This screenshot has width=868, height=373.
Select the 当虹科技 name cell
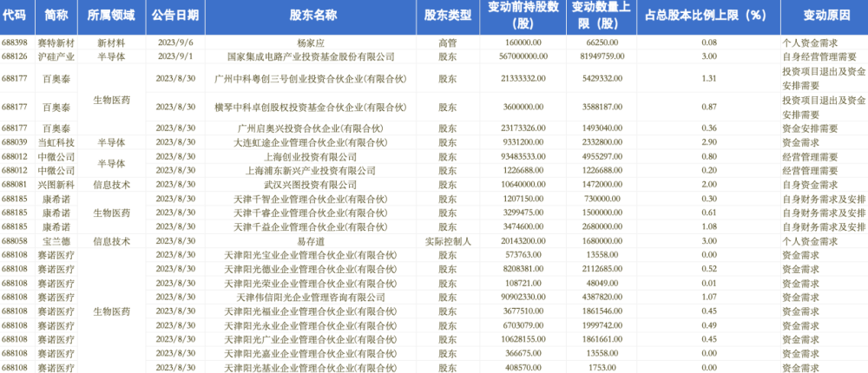[x=56, y=142]
